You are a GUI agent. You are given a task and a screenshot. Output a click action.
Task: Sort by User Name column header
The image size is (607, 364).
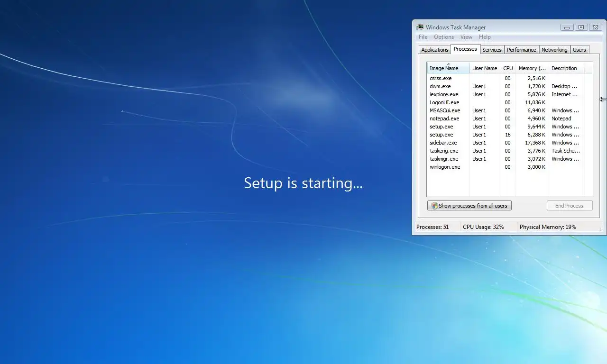(x=485, y=68)
